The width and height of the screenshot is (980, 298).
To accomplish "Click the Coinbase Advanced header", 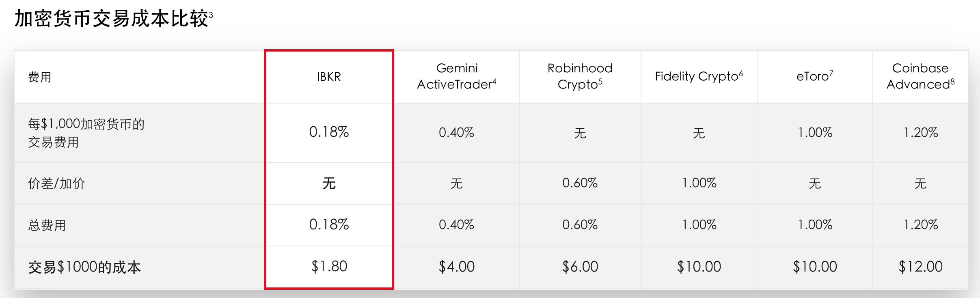I will point(920,76).
